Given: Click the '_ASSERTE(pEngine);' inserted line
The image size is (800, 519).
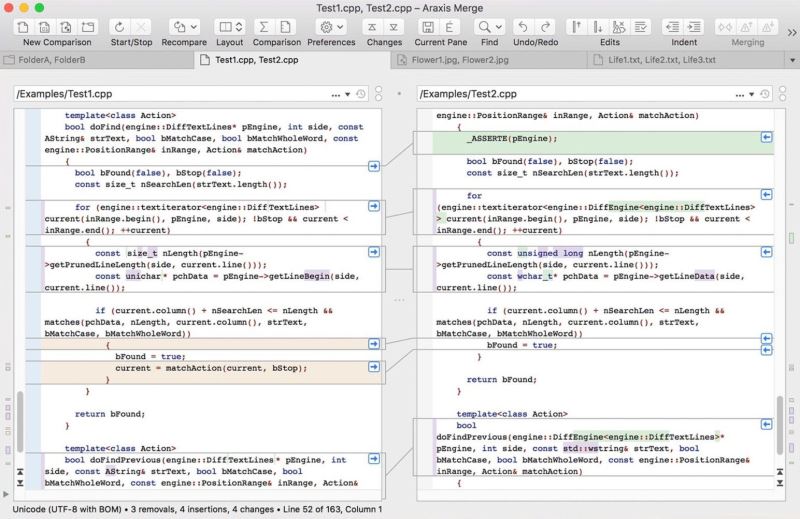Looking at the screenshot, I should point(512,138).
